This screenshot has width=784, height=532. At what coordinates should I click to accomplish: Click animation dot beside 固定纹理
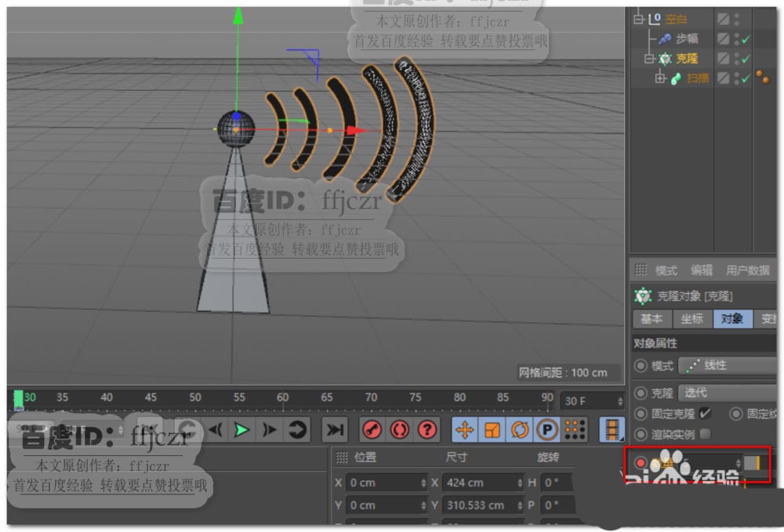735,414
